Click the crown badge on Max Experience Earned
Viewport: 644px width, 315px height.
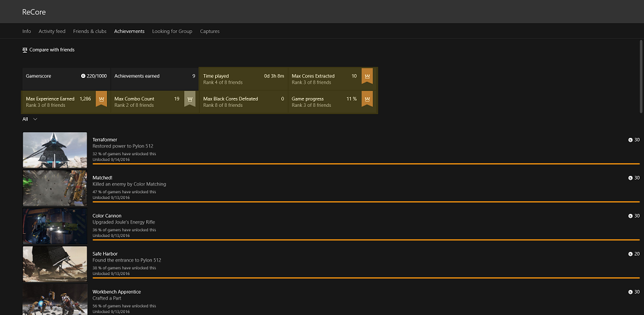[102, 99]
